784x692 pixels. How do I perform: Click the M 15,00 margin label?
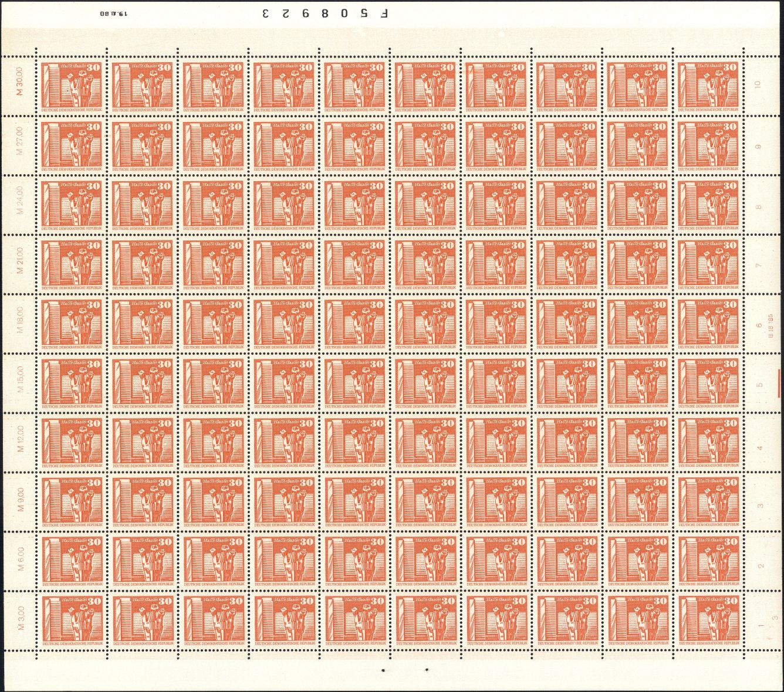(21, 379)
